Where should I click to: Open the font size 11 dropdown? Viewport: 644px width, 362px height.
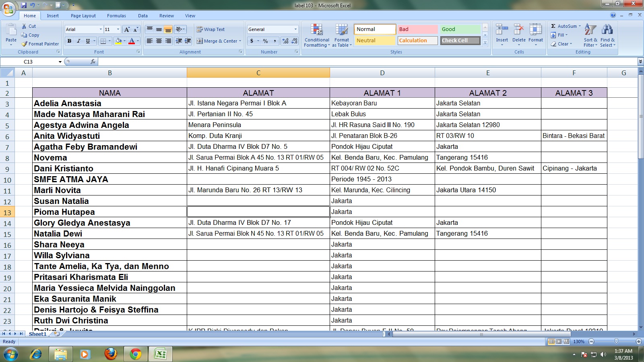(x=118, y=29)
